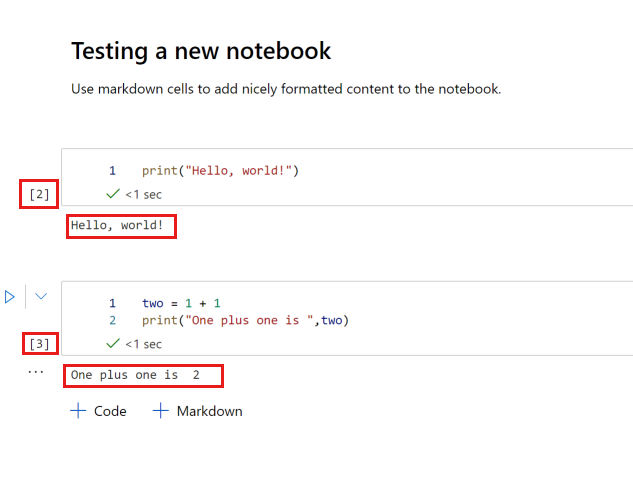This screenshot has width=633, height=495.
Task: Open the output ellipsis menu
Action: 36,371
